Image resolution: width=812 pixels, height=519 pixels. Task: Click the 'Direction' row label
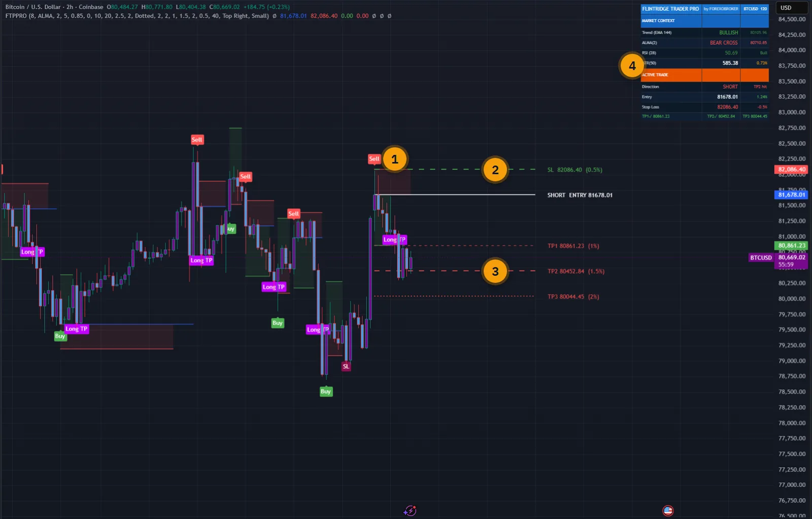650,87
